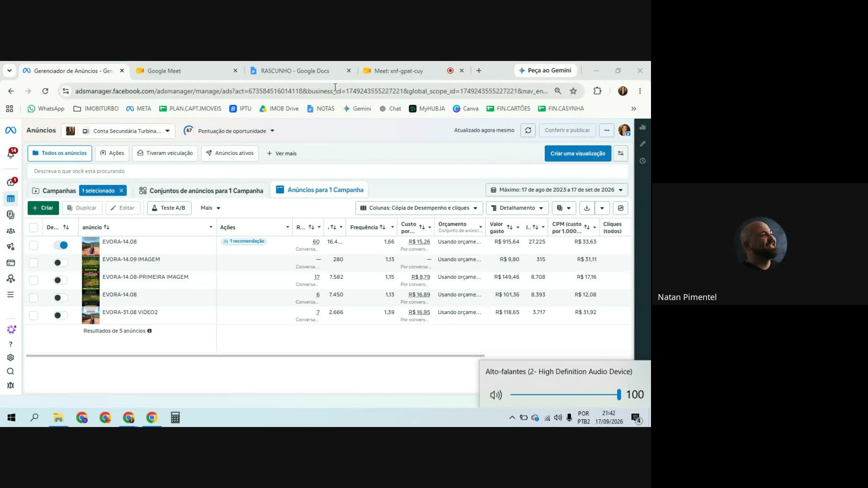868x488 pixels.
Task: Click the search magnifier in left sidebar
Action: 11,371
